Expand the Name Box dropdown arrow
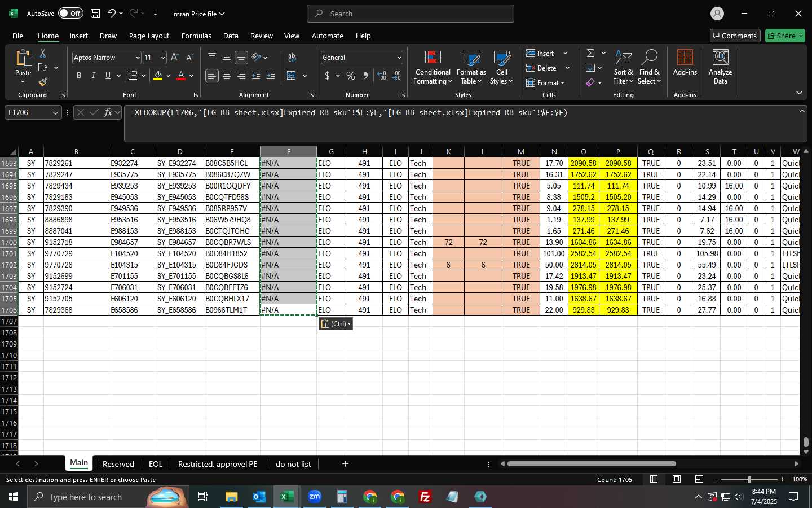812x508 pixels. [55, 113]
